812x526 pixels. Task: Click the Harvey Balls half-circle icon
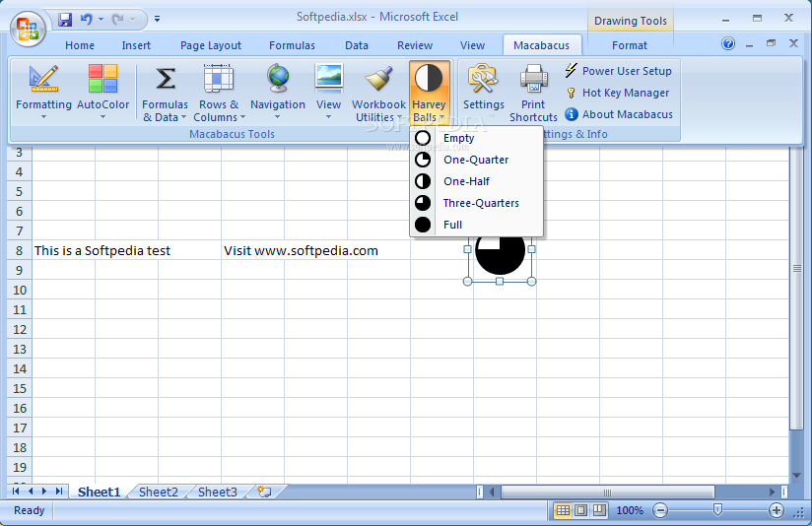coord(429,78)
